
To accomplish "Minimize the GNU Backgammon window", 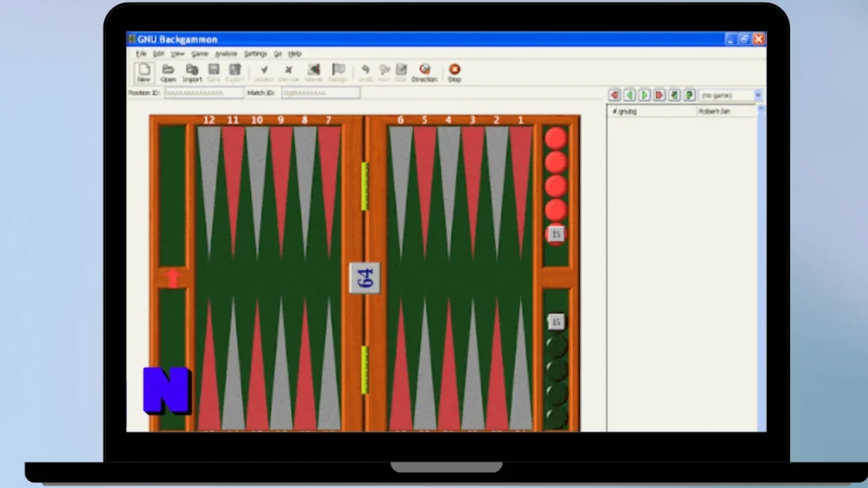I will point(730,39).
